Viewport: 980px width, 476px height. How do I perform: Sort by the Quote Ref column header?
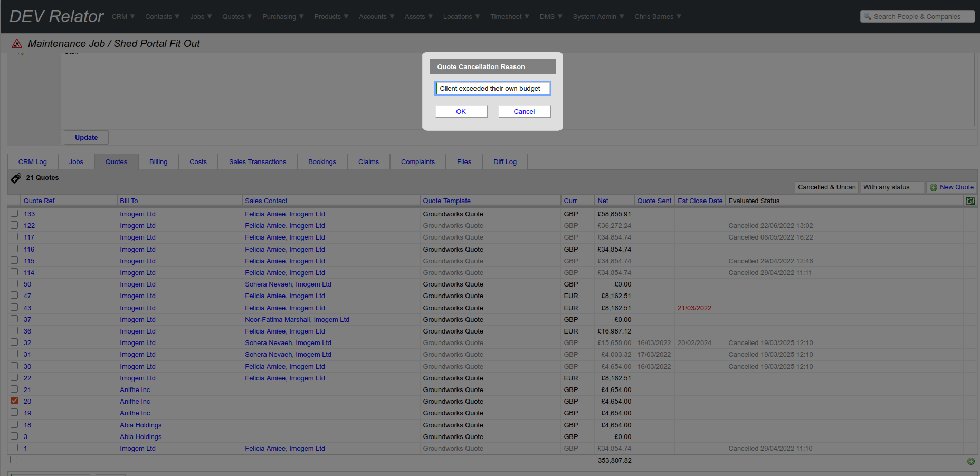(39, 201)
